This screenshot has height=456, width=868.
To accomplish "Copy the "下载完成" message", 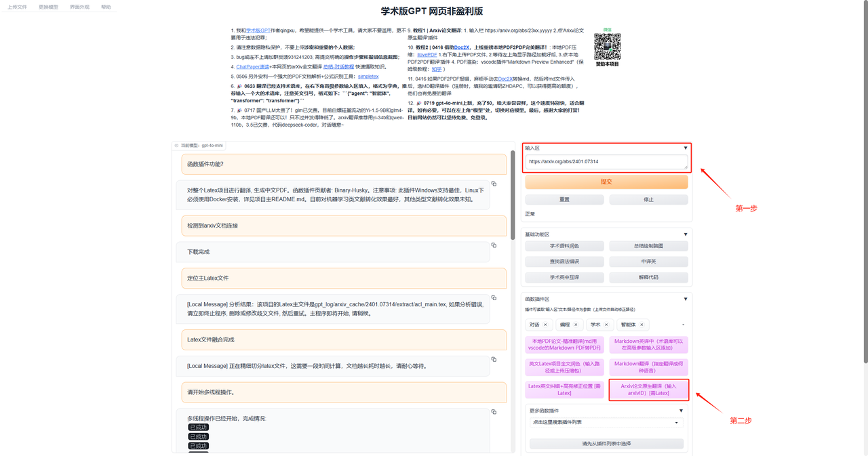I will pos(494,245).
